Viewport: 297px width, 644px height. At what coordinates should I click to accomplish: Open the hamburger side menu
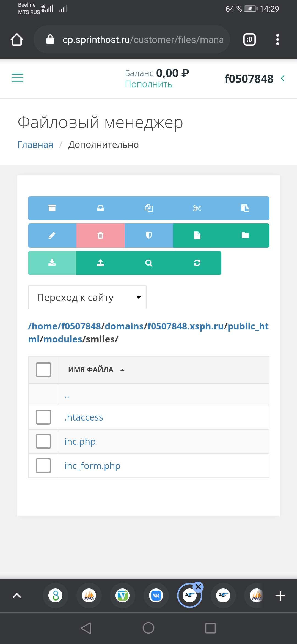pyautogui.click(x=17, y=78)
